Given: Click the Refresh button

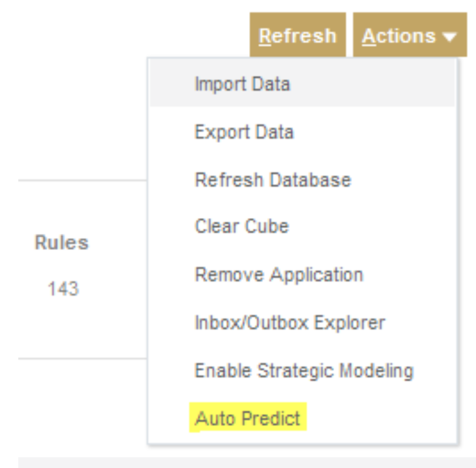Looking at the screenshot, I should (297, 35).
